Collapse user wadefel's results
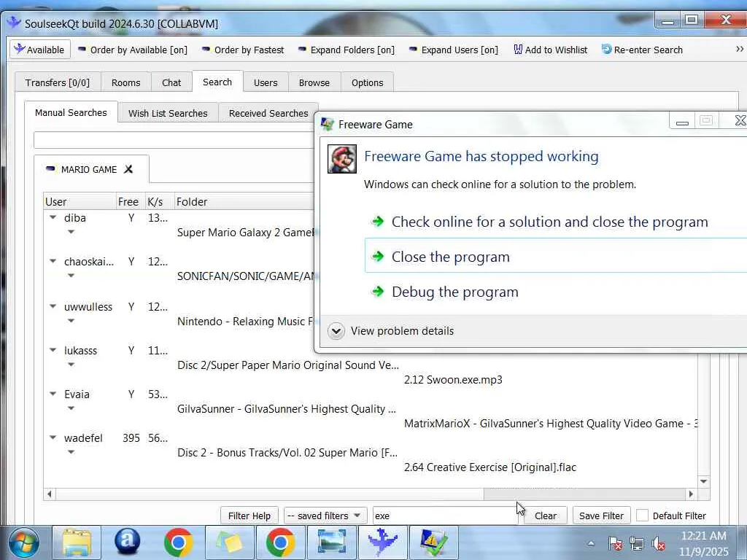 point(53,438)
